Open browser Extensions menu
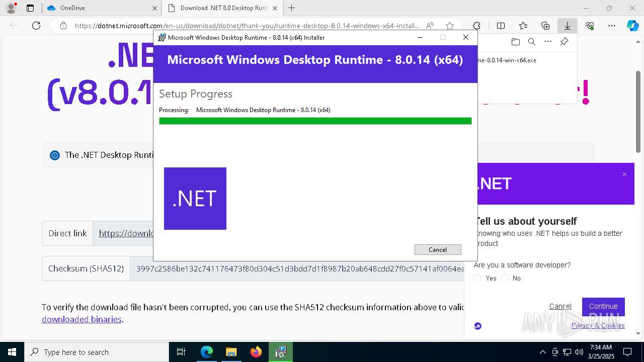 pos(476,26)
